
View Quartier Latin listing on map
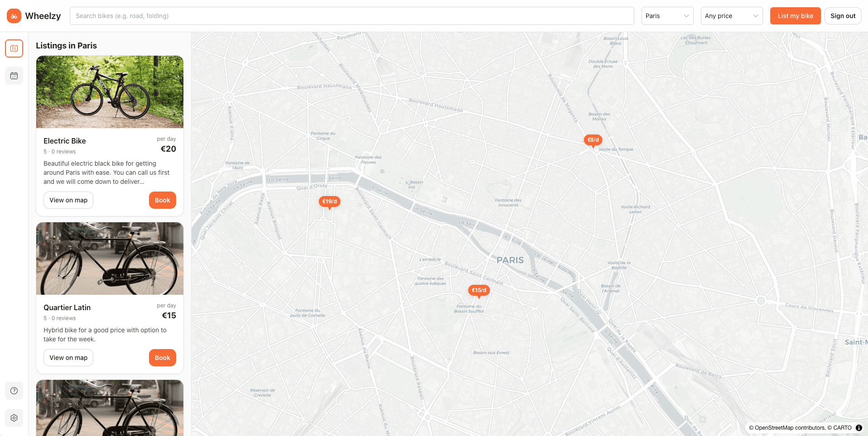coord(68,358)
